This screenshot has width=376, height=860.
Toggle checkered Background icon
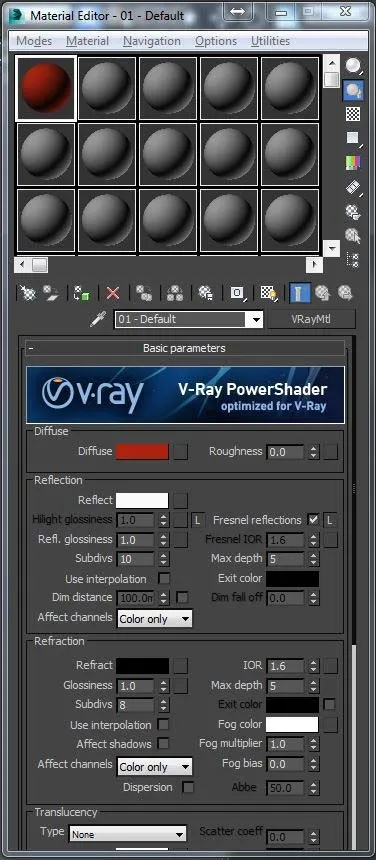click(x=354, y=114)
